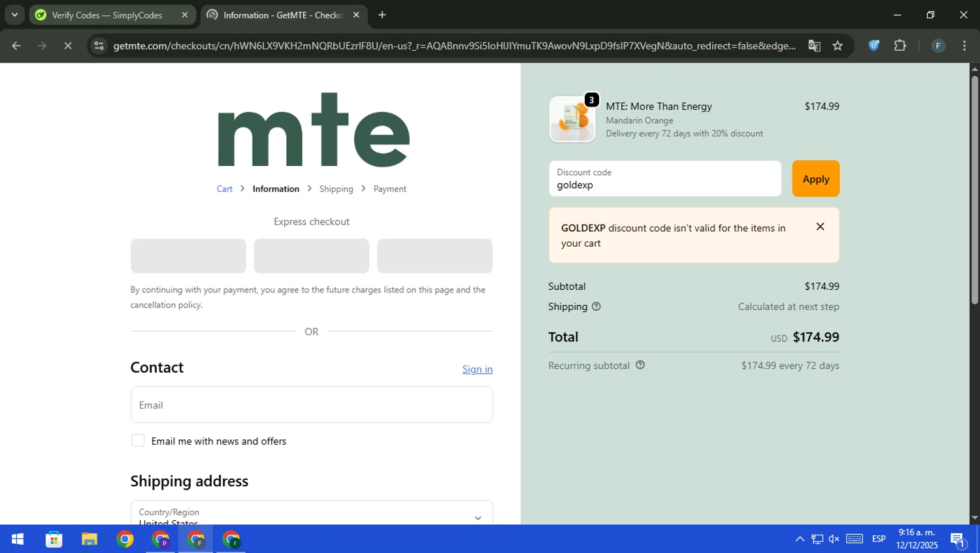980x553 pixels.
Task: Switch ESP input language
Action: point(879,539)
